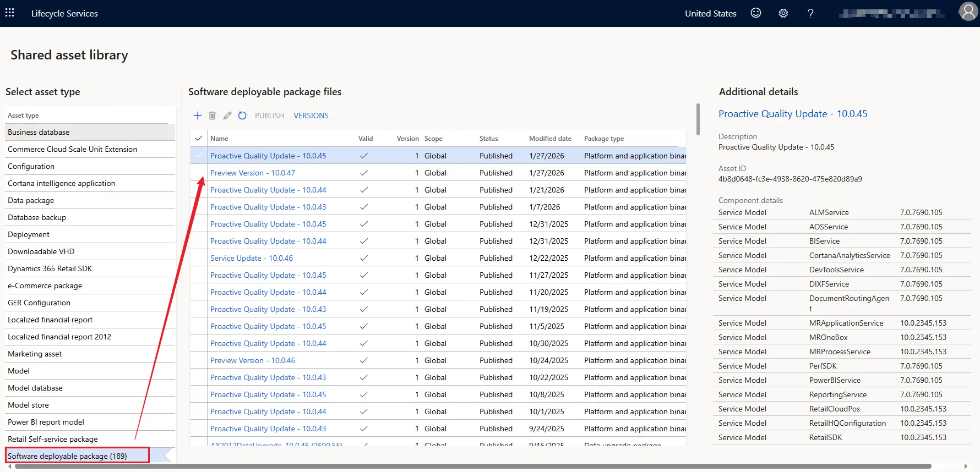Screen dimensions: 980x472
Task: Open the settings gear menu
Action: 783,13
